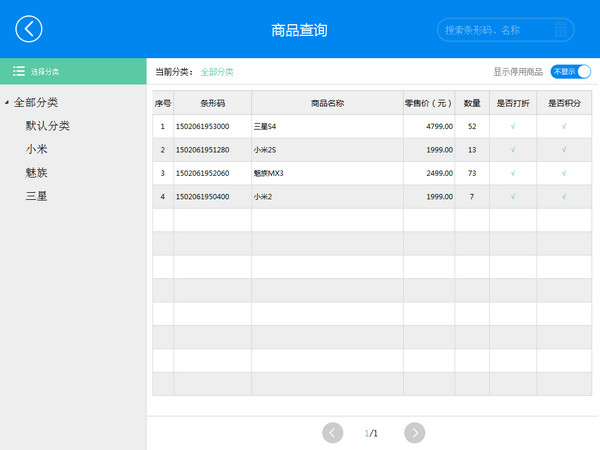Select 小米 category in sidebar

[x=36, y=149]
